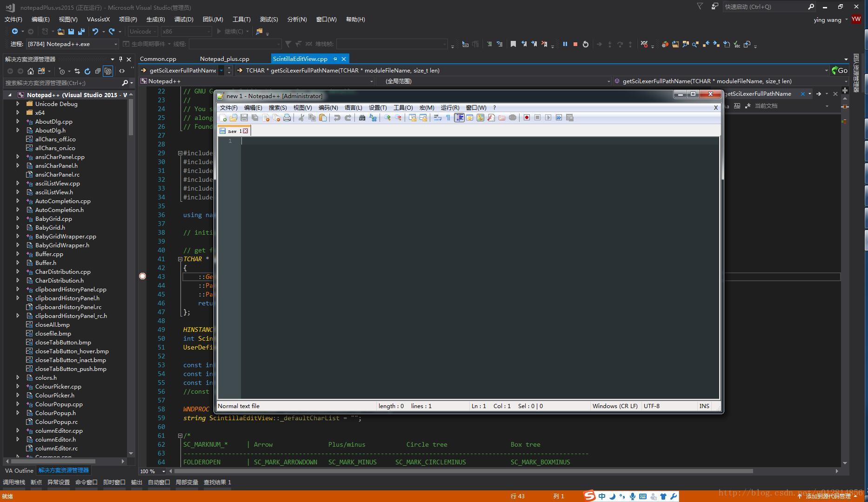
Task: Click the Open file icon in Notepad++ toolbar
Action: (234, 118)
